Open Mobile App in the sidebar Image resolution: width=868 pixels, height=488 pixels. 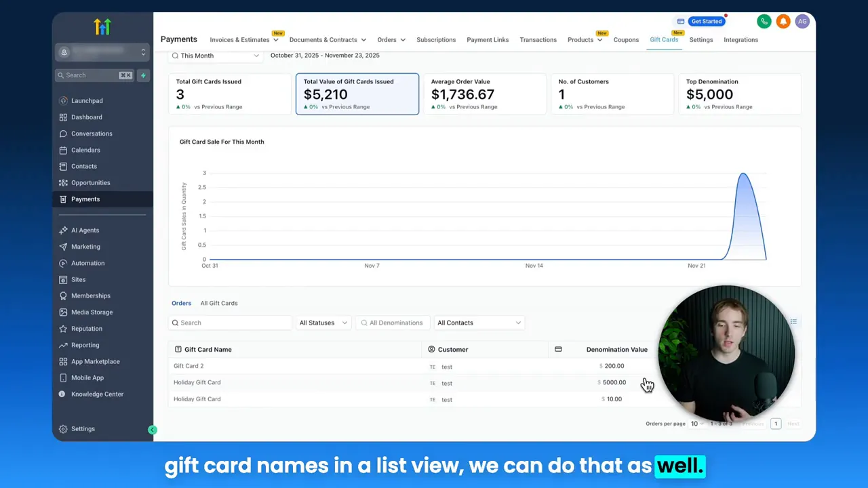pos(87,378)
